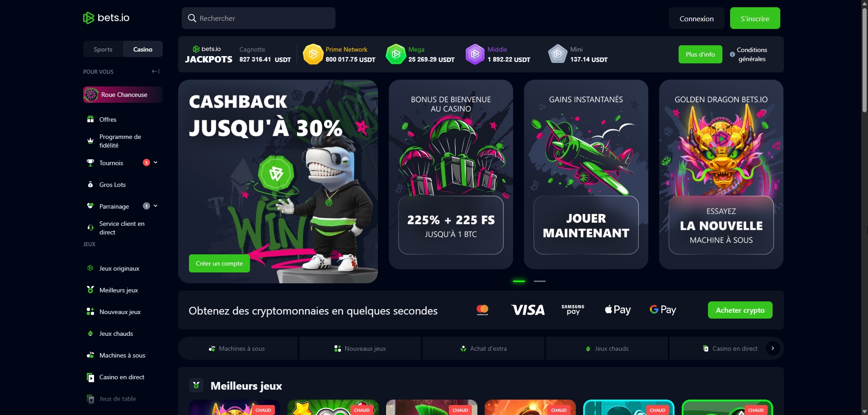Open the Achat d'extra category tab
This screenshot has height=415, width=868.
(x=483, y=348)
